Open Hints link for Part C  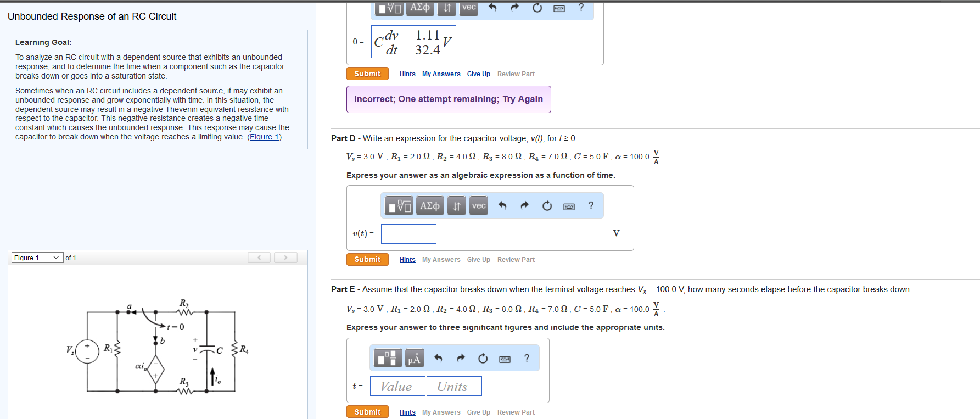pos(407,74)
